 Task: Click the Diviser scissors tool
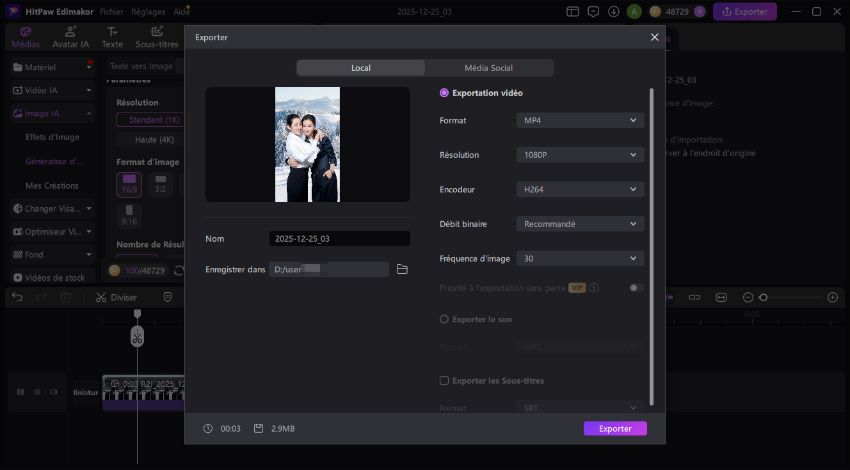pyautogui.click(x=117, y=297)
